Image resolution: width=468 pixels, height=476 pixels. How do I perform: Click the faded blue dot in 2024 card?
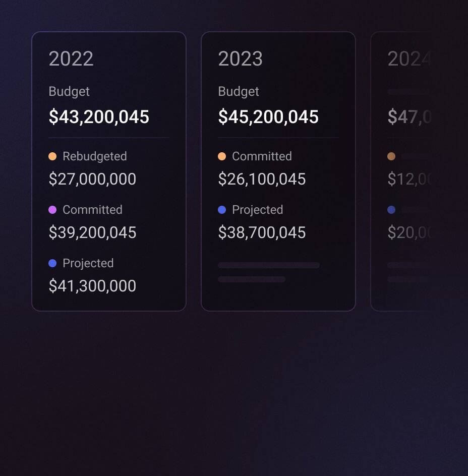(x=391, y=210)
